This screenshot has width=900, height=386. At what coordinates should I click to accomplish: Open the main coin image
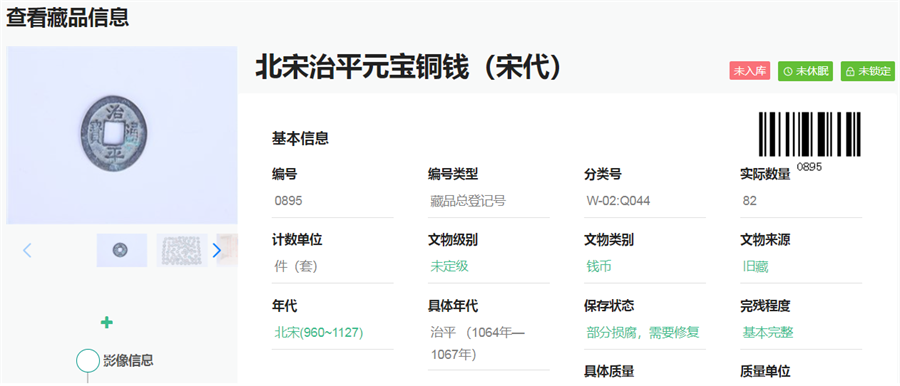[122, 135]
